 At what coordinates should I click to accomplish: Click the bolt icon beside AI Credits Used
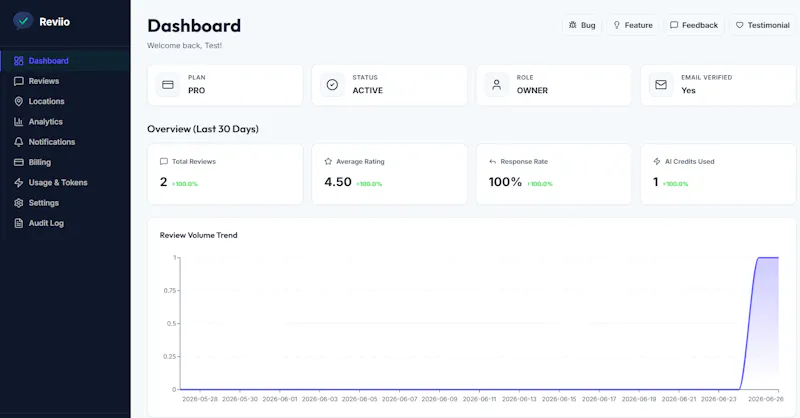pyautogui.click(x=657, y=161)
